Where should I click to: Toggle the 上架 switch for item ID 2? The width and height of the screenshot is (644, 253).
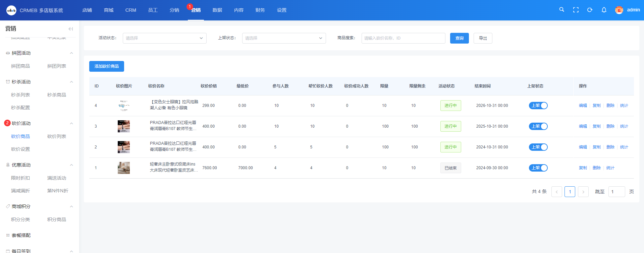538,147
